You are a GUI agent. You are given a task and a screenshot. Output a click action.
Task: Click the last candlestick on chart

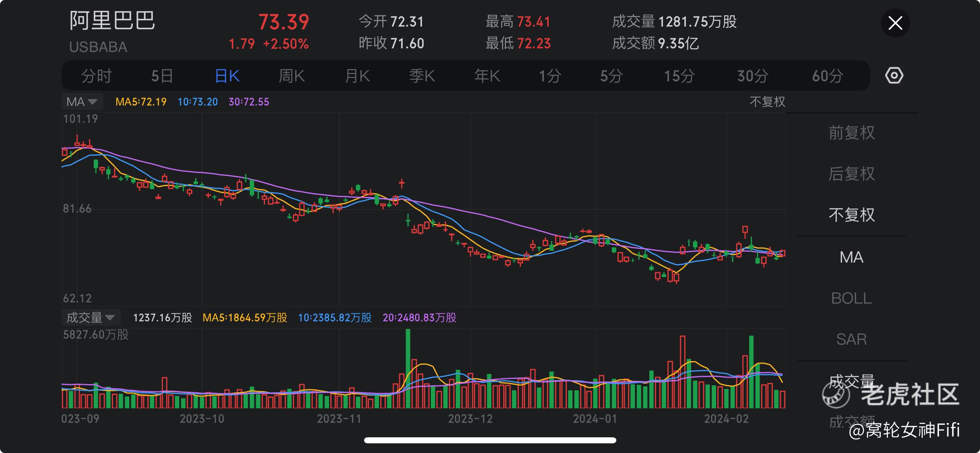click(x=782, y=253)
